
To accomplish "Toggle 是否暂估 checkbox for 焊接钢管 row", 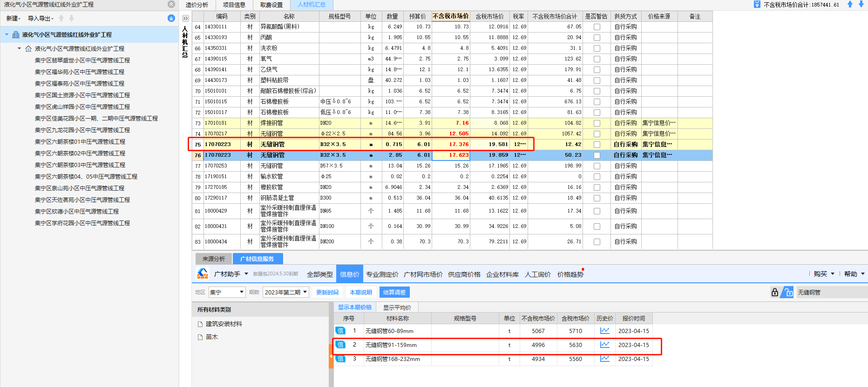I will pyautogui.click(x=597, y=123).
